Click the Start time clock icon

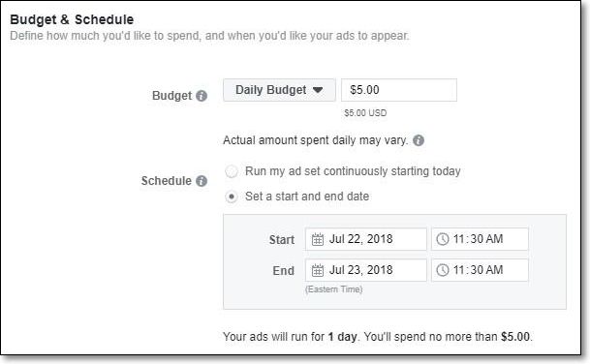(443, 239)
